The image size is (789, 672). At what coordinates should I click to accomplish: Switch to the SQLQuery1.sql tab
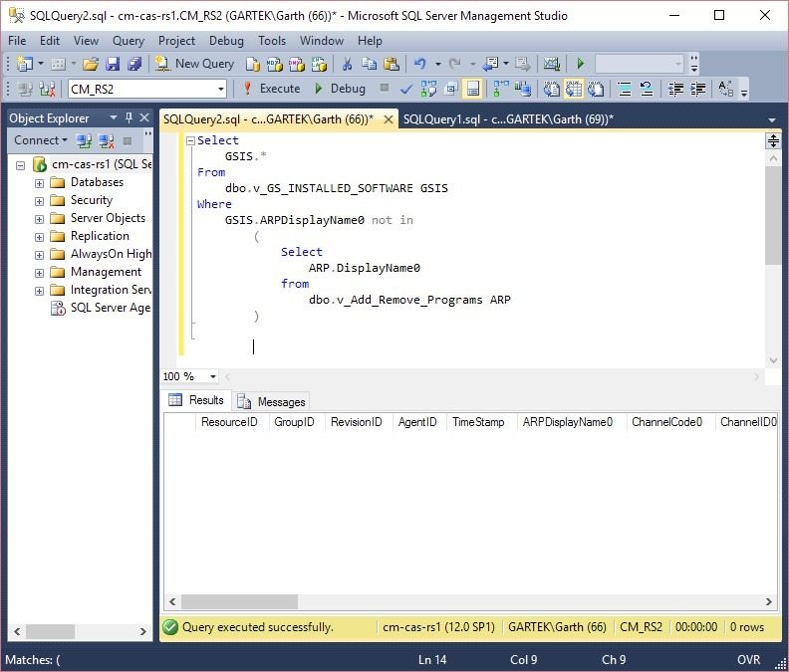(x=508, y=119)
